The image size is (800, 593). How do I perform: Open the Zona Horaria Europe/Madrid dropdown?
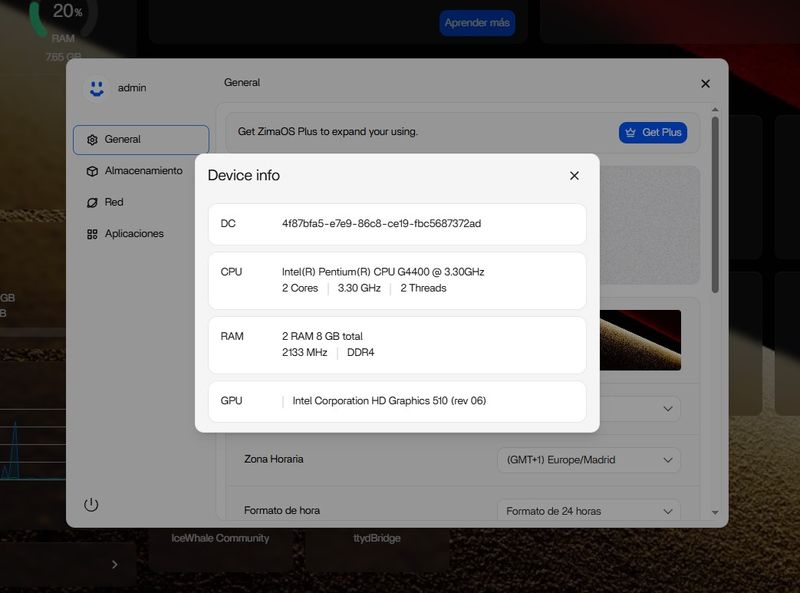point(589,460)
